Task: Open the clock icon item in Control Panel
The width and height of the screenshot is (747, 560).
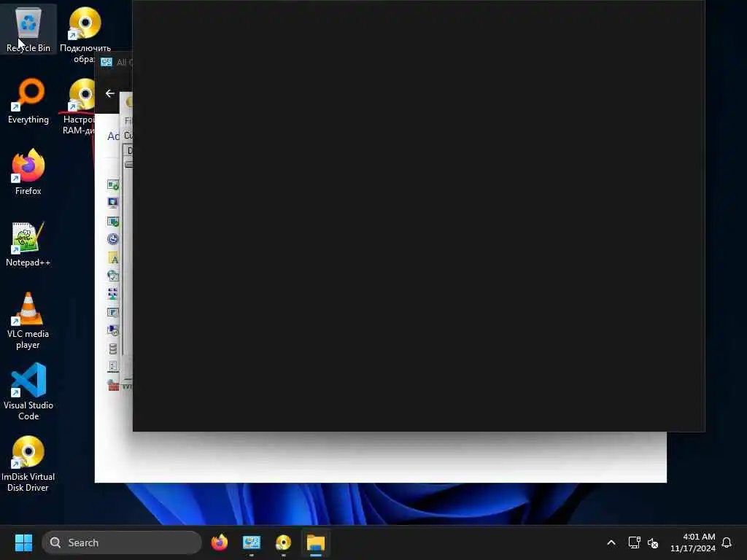Action: tap(113, 239)
